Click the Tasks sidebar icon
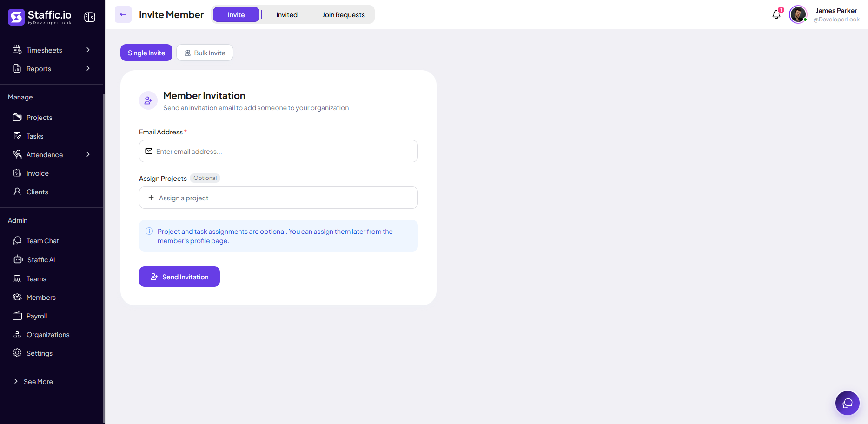Viewport: 868px width, 424px height. click(17, 136)
